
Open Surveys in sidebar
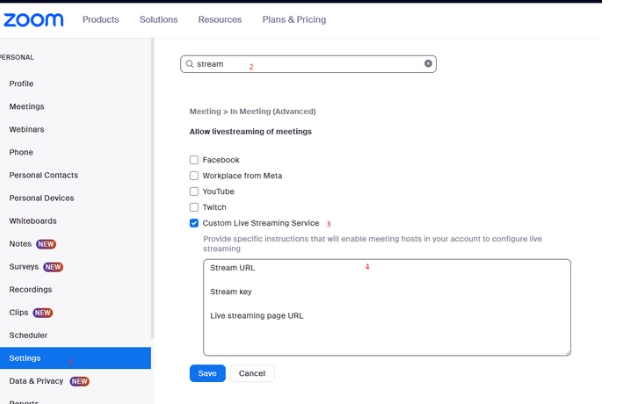click(24, 267)
